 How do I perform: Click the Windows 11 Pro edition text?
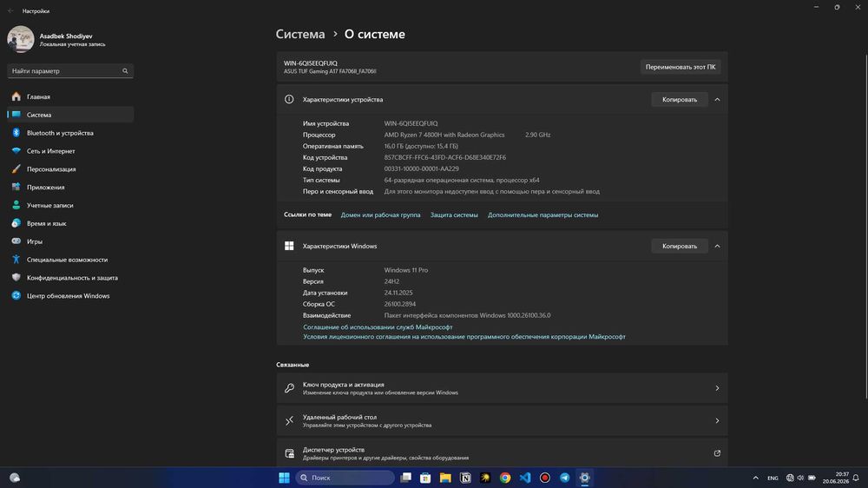point(405,270)
